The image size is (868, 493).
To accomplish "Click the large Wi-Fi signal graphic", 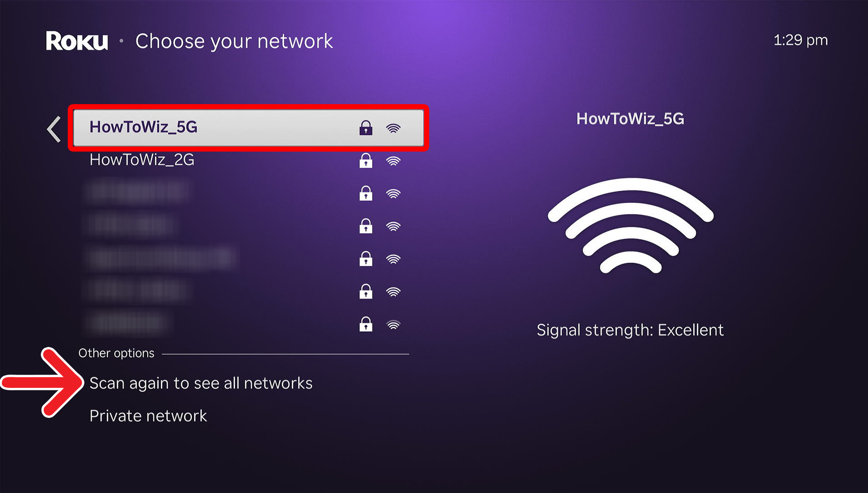I will (630, 226).
